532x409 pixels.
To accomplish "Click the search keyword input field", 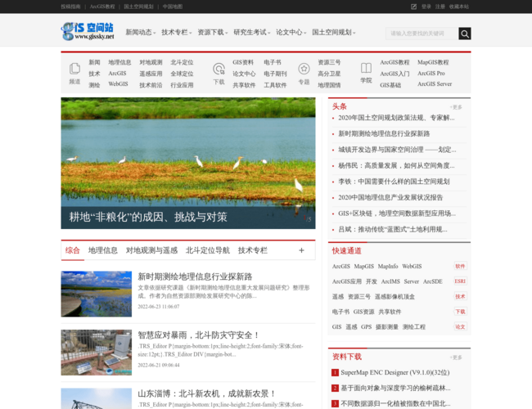I will click(421, 34).
